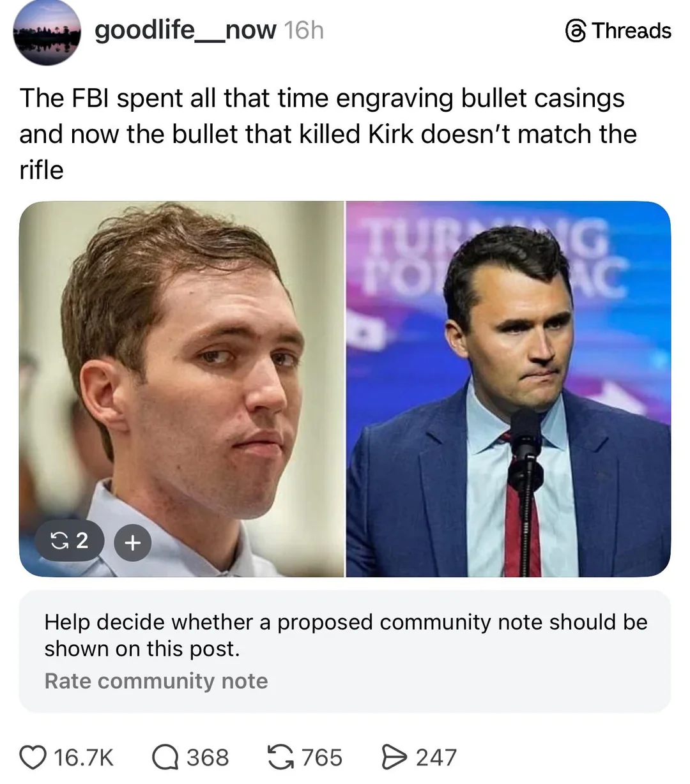Open goodlife__now profile avatar
Screen dimensions: 690x784
pos(47,33)
